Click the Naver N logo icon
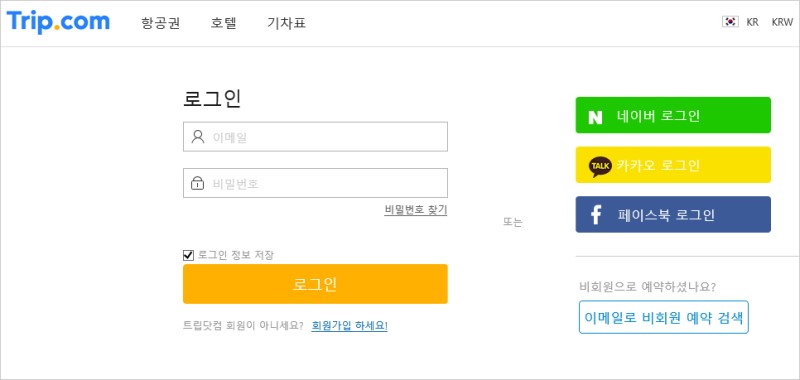Image resolution: width=800 pixels, height=380 pixels. point(595,117)
